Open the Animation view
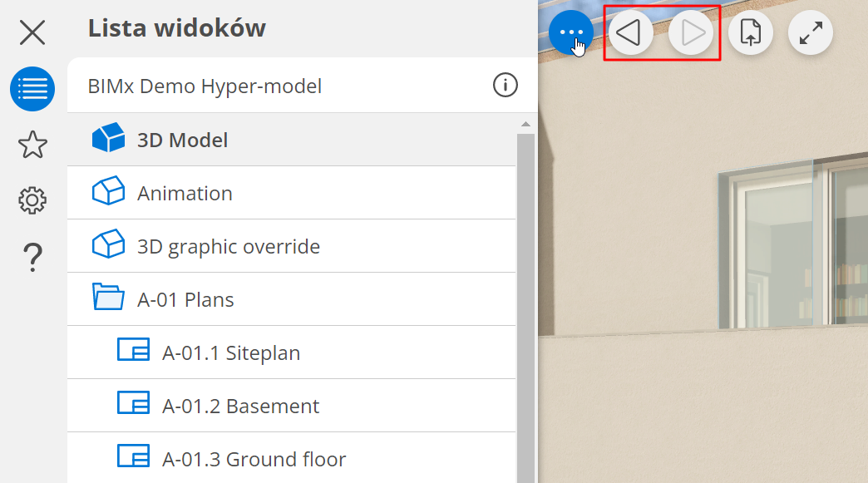 [x=185, y=193]
